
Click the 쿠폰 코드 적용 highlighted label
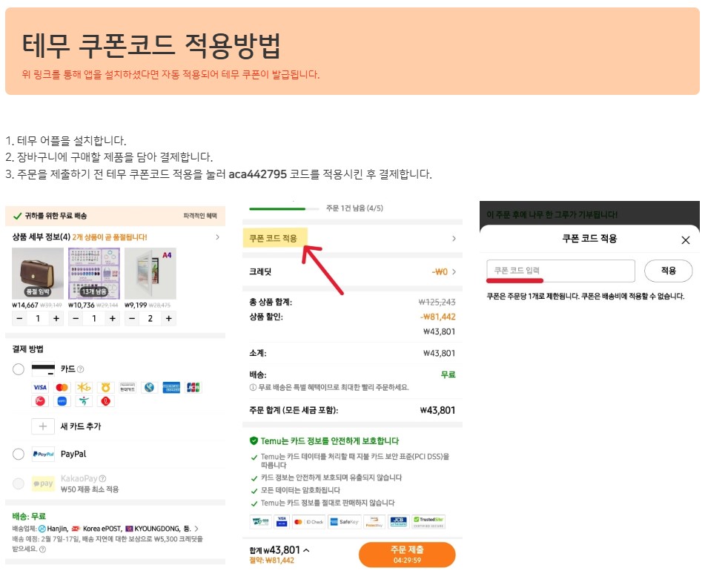click(x=274, y=239)
